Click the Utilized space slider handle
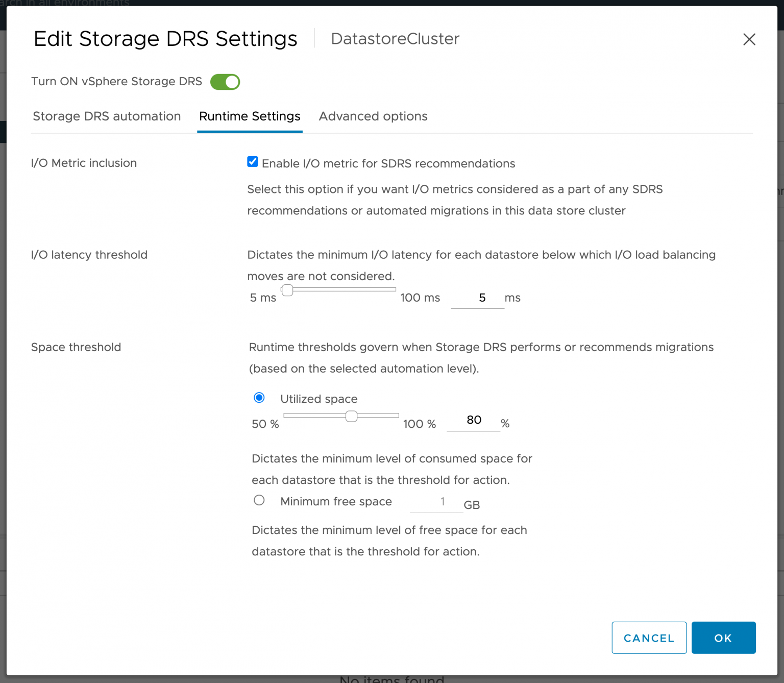 coord(351,416)
